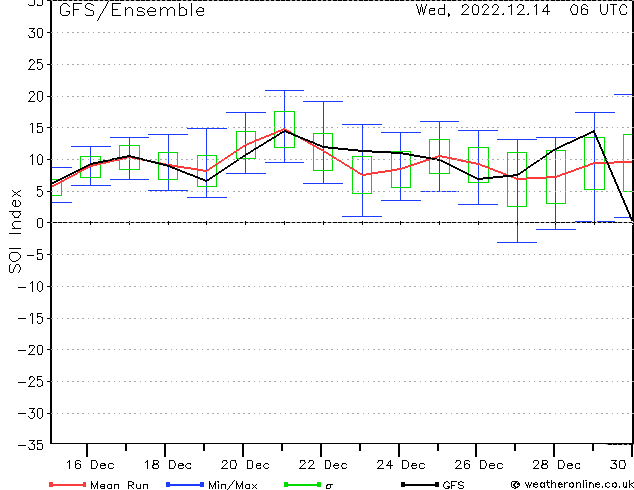634x490 pixels.
Task: Click the 22 Dec x-axis label
Action: click(x=323, y=465)
